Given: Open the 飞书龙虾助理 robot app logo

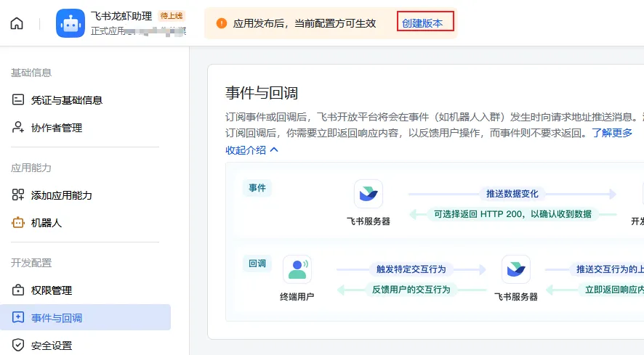Looking at the screenshot, I should [x=71, y=23].
